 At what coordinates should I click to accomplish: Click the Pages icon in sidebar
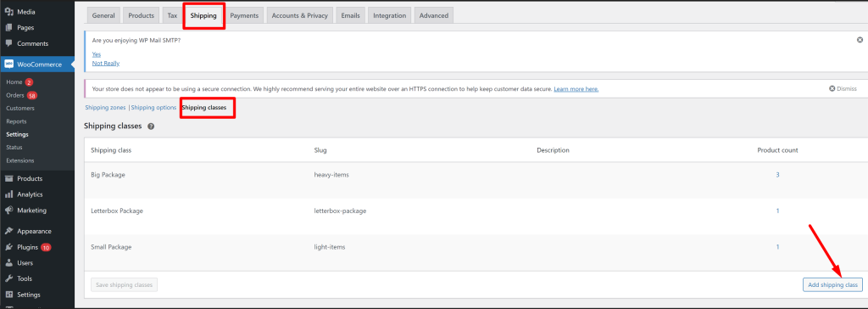point(9,27)
